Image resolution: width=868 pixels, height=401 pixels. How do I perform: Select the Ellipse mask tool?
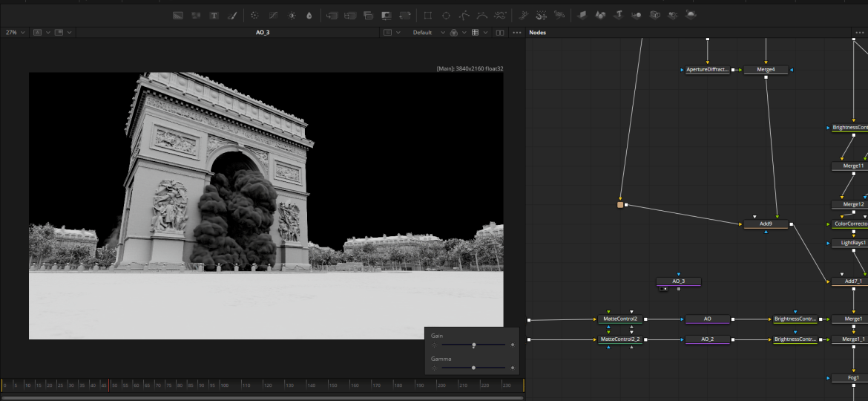point(446,15)
